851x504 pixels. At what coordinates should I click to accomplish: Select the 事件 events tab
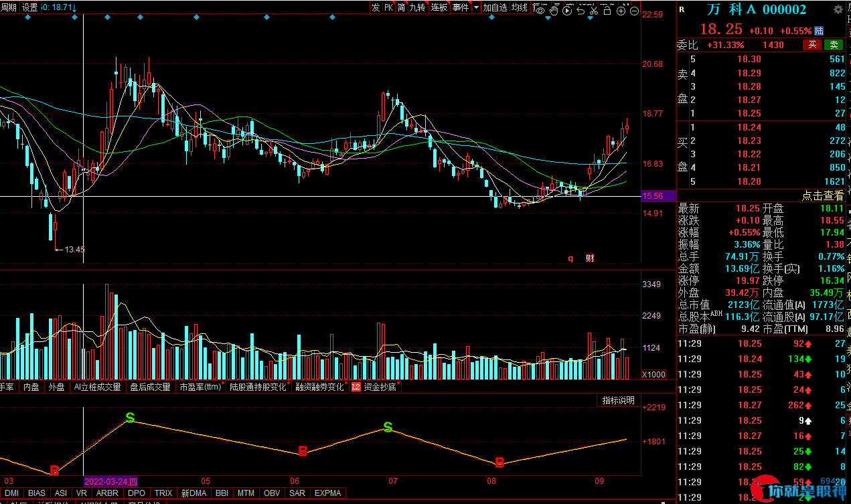(x=461, y=7)
